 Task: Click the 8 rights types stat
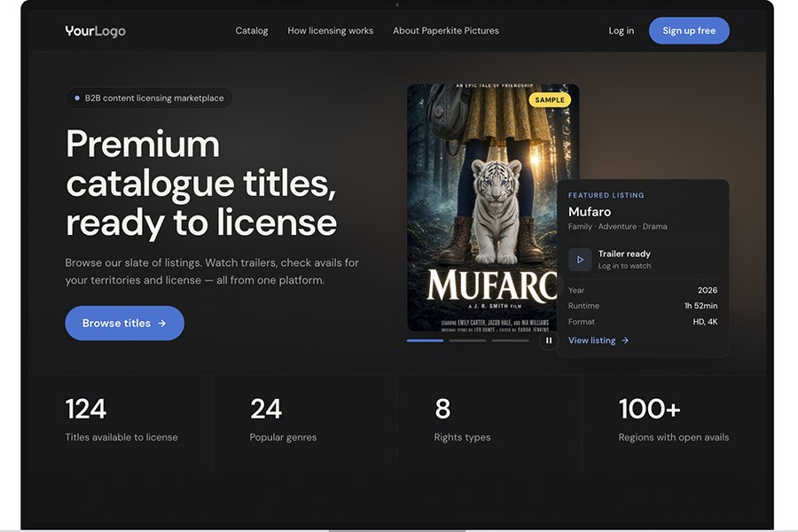[462, 419]
